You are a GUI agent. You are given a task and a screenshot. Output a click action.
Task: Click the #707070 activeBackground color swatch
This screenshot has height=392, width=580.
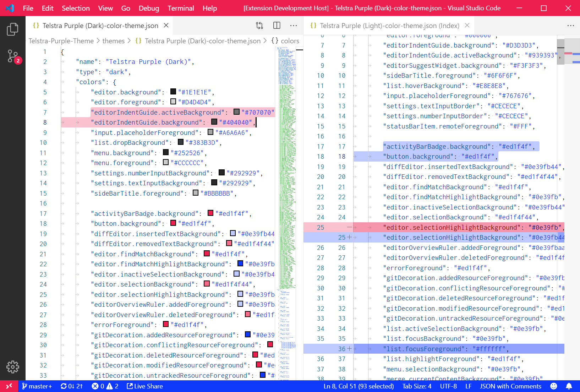pos(237,112)
